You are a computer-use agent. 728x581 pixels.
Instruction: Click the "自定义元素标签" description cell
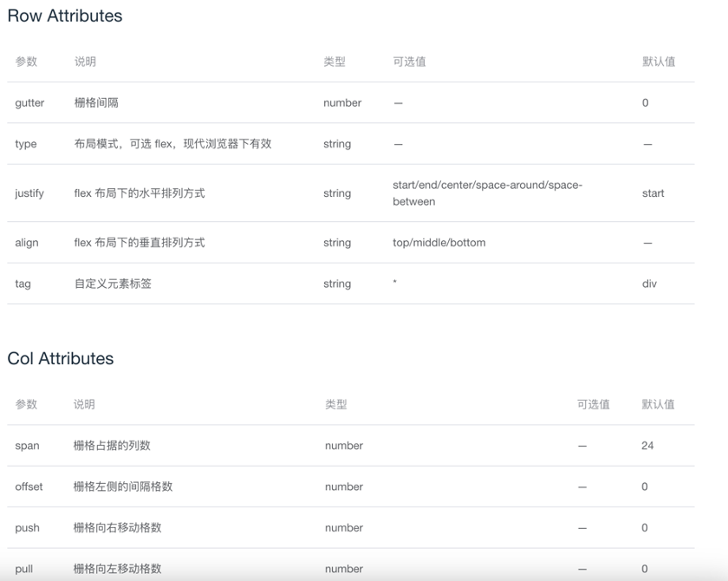[x=113, y=284]
